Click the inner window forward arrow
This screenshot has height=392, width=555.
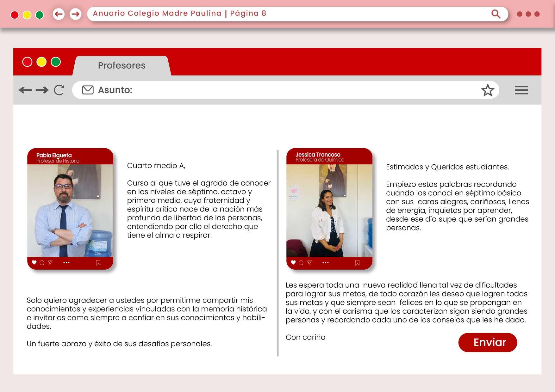(x=42, y=90)
